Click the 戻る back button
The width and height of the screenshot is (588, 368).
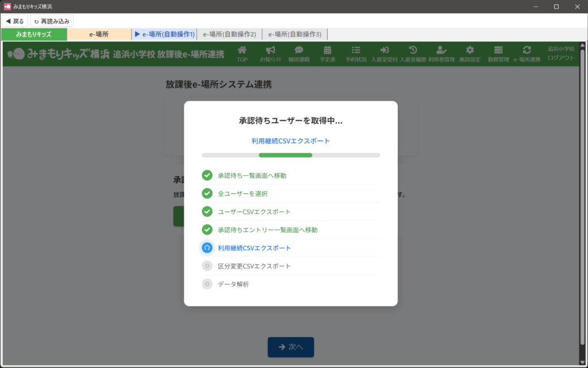(x=15, y=21)
